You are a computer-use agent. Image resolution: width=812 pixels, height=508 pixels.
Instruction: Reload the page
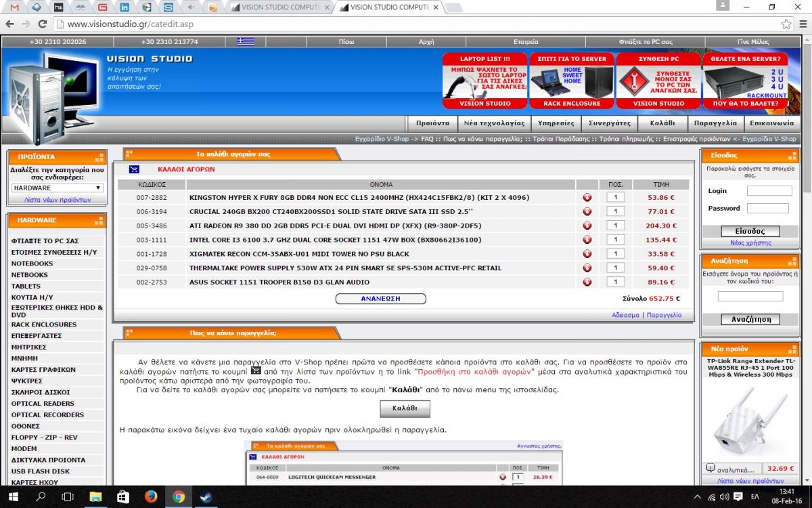(x=42, y=24)
